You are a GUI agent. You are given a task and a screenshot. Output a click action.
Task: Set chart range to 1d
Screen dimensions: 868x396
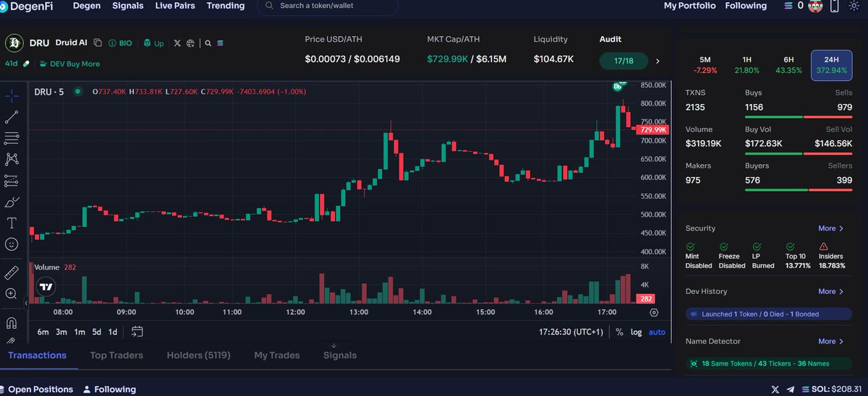pos(113,332)
